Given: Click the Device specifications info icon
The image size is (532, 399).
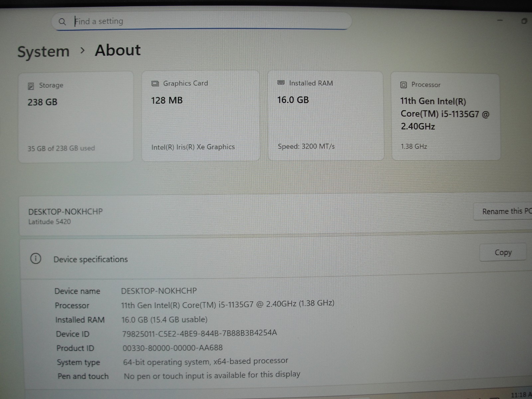Looking at the screenshot, I should [x=36, y=259].
